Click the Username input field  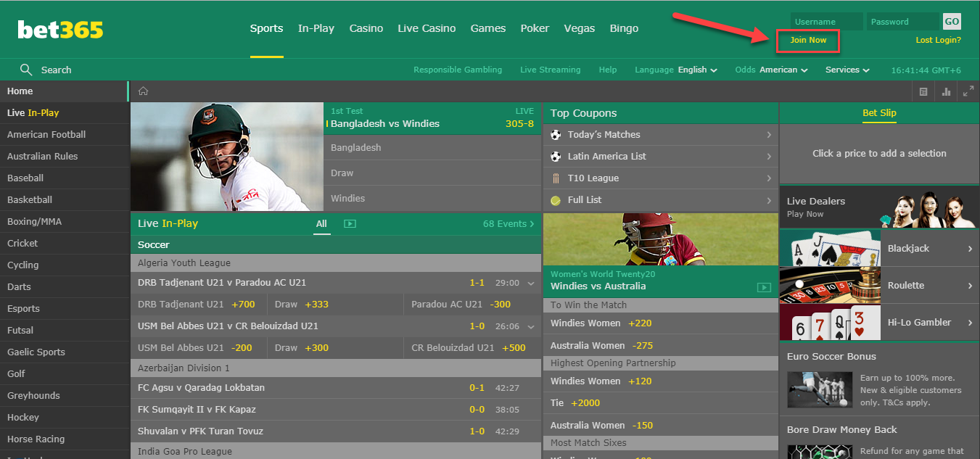click(827, 22)
